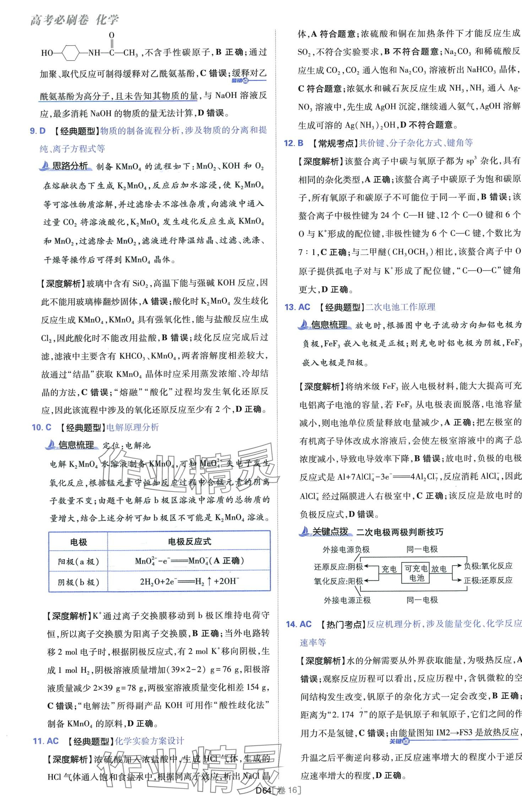Open the blue topic text 化学实验方案设计
522x812 pixels.
(x=149, y=741)
